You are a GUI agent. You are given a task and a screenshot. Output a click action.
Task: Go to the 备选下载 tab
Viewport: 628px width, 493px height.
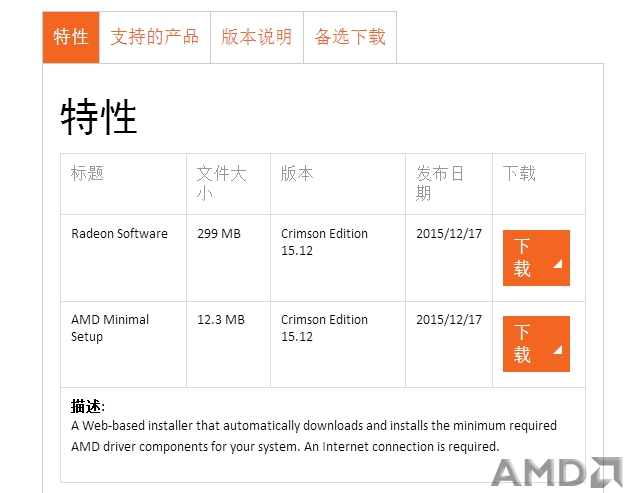point(350,37)
